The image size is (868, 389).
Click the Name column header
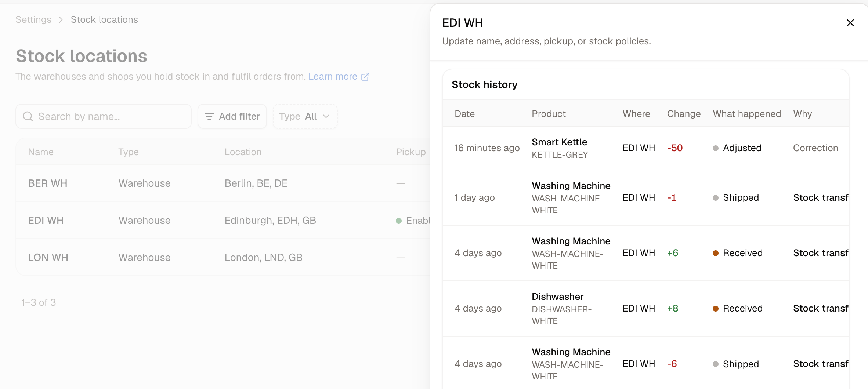click(x=41, y=152)
